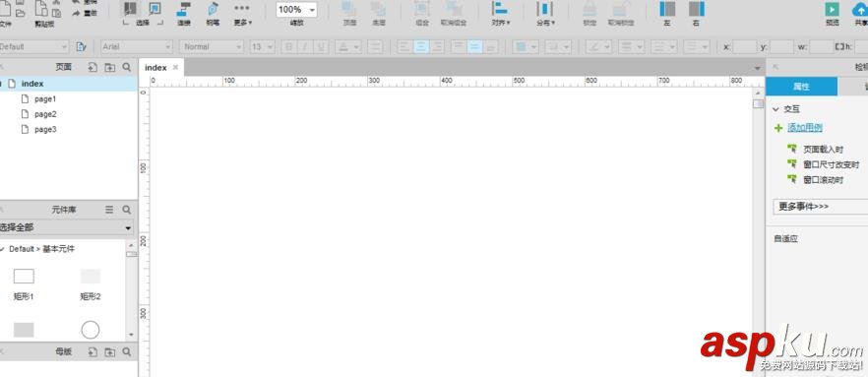Select page2 in the pages tree
Screen dimensions: 868x377
[45, 114]
